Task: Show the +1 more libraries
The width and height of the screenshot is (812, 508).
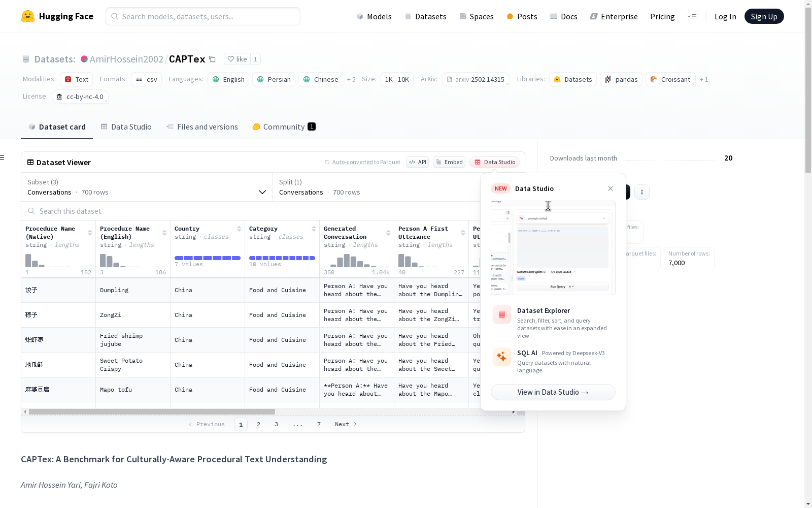Action: point(704,79)
